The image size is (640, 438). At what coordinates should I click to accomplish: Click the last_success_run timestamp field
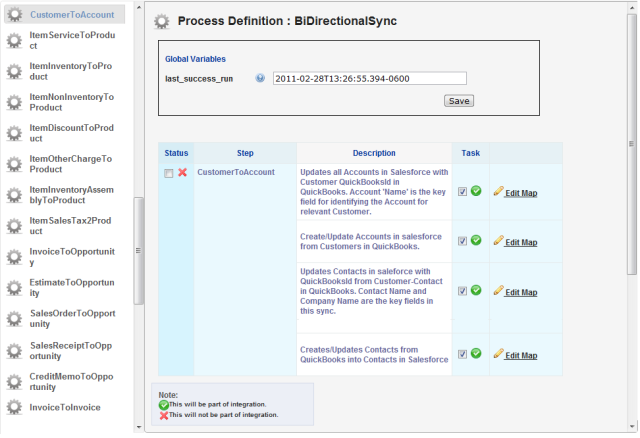(x=369, y=78)
